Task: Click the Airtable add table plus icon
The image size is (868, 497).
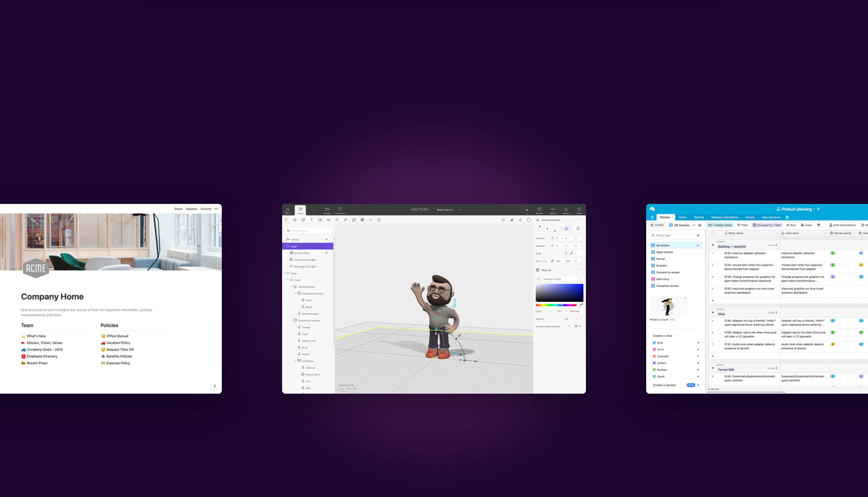Action: coord(787,217)
